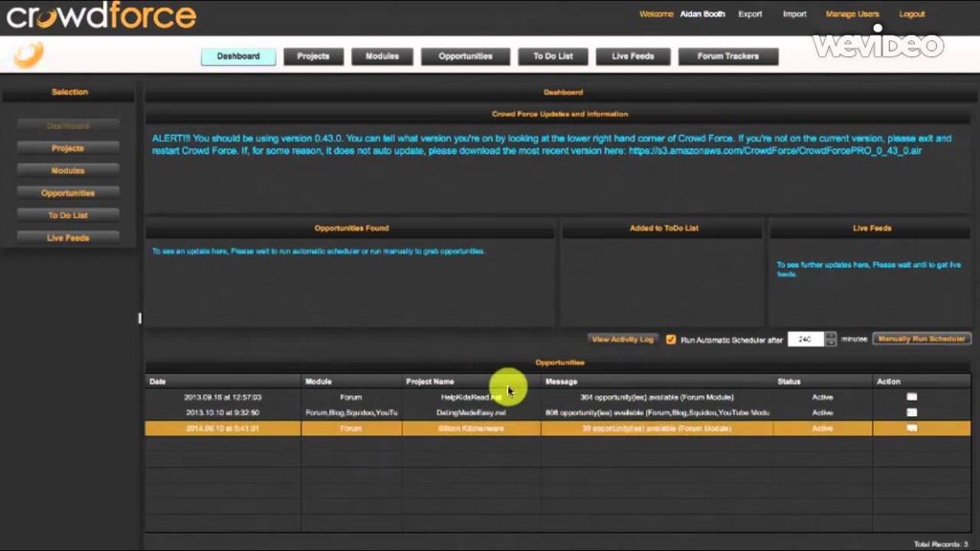The height and width of the screenshot is (551, 980).
Task: Click the Export link in header
Action: (750, 13)
